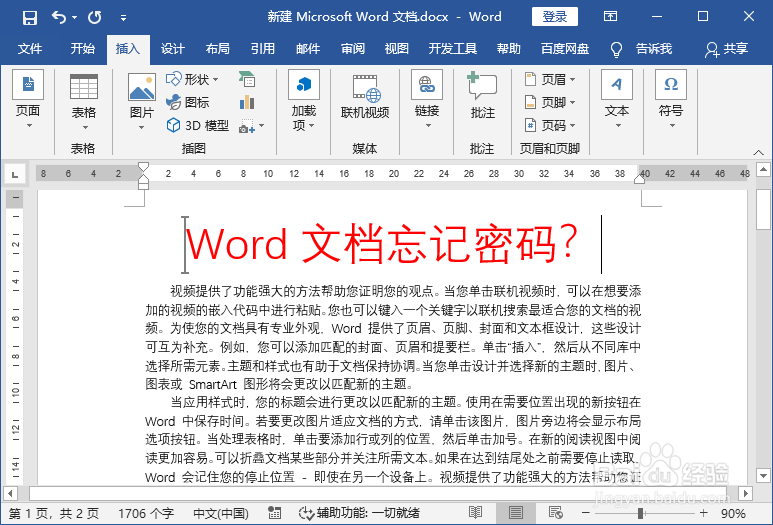Image resolution: width=773 pixels, height=525 pixels.
Task: Switch to the 邮件 tab
Action: click(x=308, y=49)
